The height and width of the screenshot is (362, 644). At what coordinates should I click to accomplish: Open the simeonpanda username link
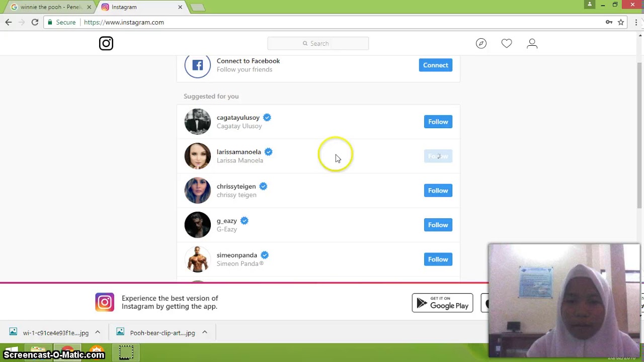(x=237, y=255)
